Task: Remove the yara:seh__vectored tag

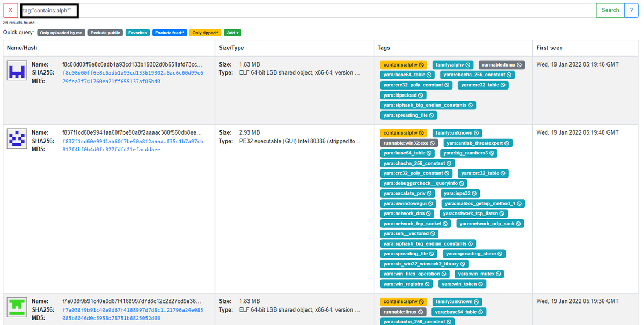Action: pos(434,234)
